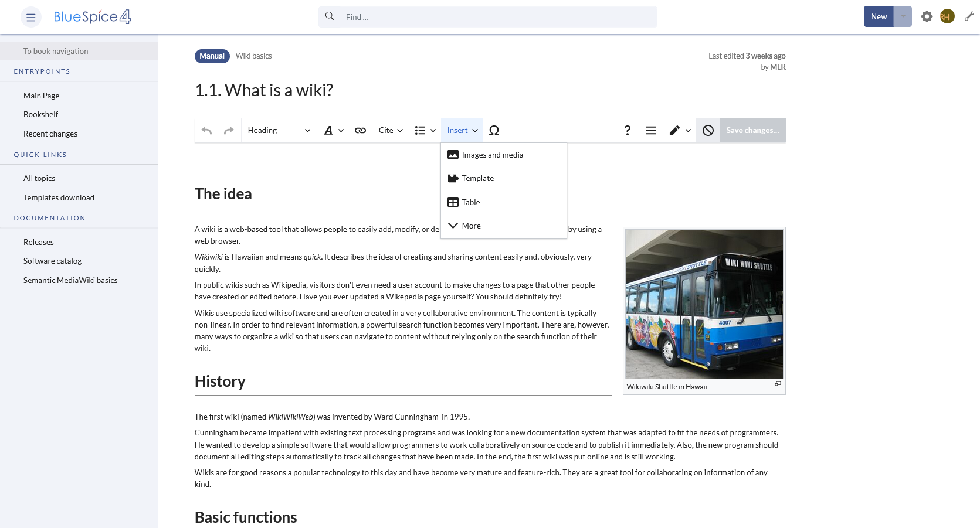The image size is (980, 528).
Task: Open the editor help question mark
Action: click(627, 131)
